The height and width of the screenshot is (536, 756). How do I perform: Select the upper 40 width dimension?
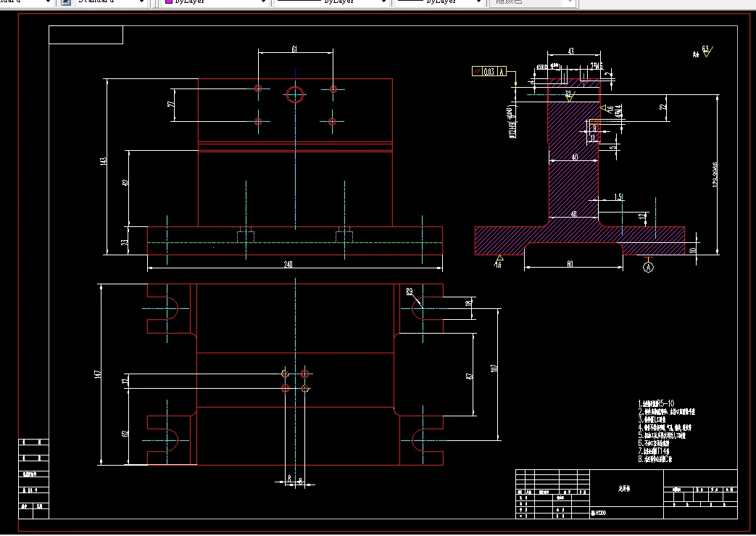point(575,157)
